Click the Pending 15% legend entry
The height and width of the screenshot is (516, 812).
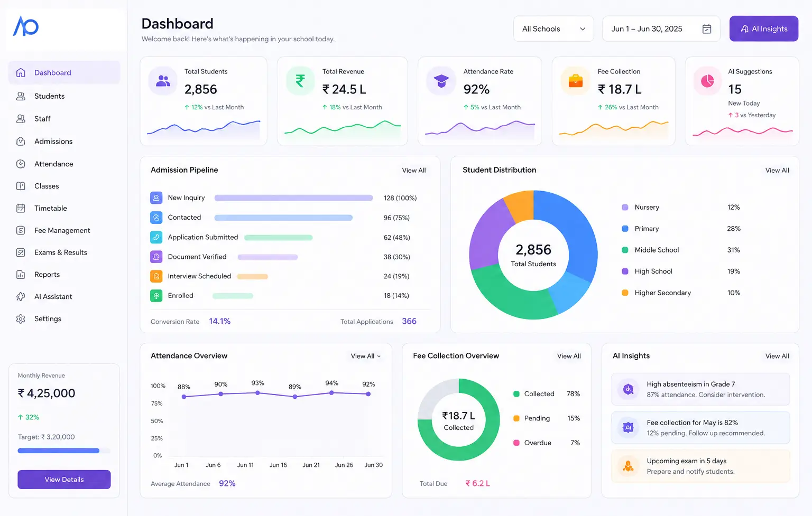point(547,418)
